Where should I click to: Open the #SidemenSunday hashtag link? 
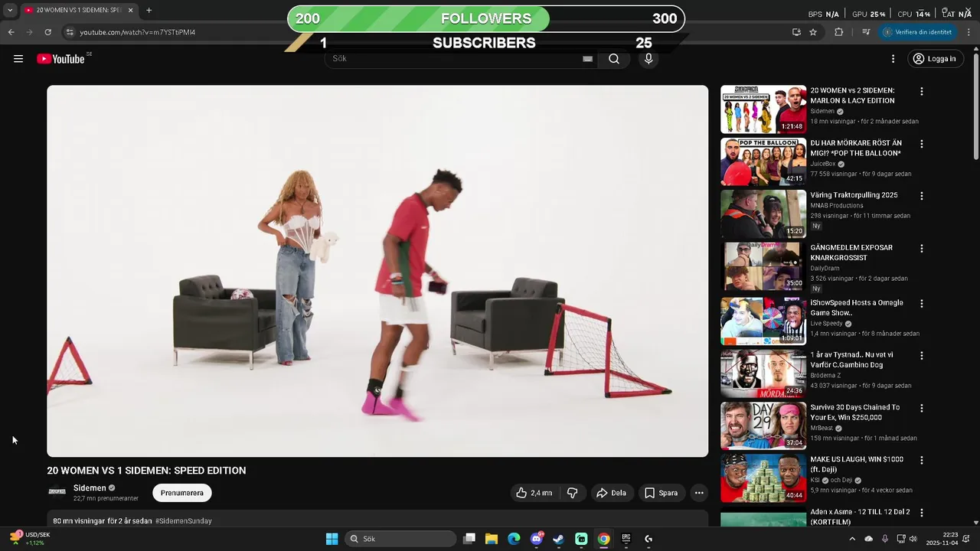(184, 521)
